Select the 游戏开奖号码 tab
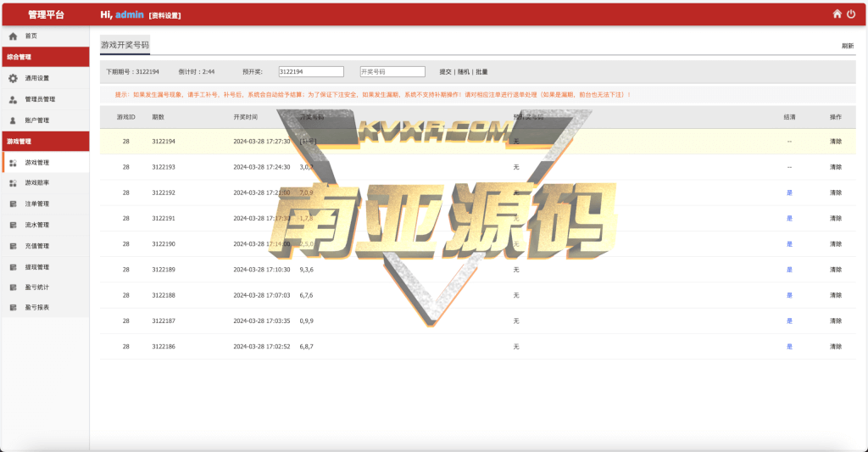The height and width of the screenshot is (452, 868). click(125, 45)
